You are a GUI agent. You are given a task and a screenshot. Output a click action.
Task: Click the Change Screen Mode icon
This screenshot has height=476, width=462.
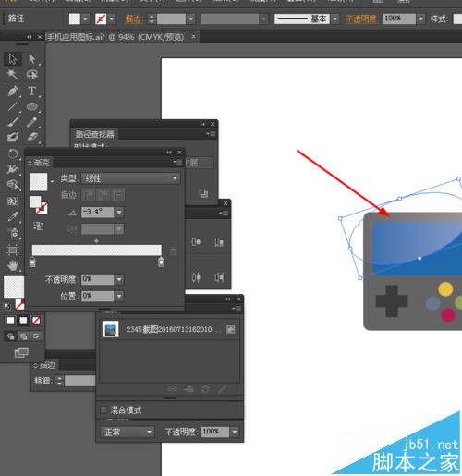pos(21,352)
